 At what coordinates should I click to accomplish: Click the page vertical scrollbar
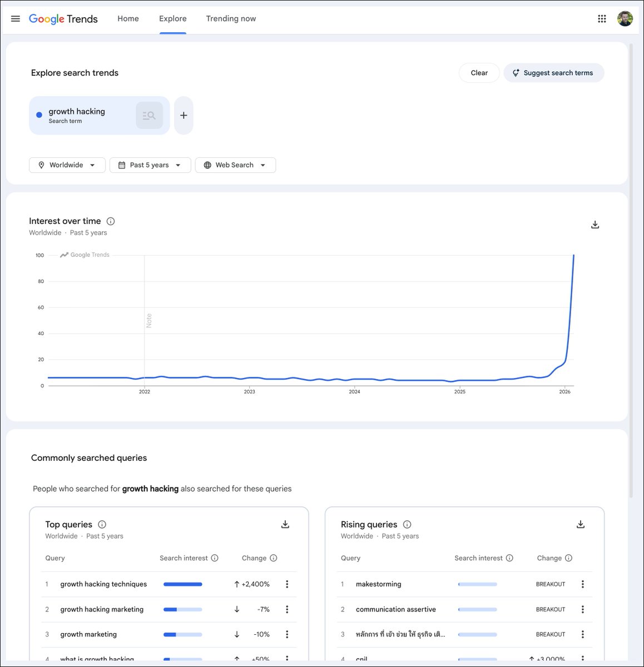631,270
